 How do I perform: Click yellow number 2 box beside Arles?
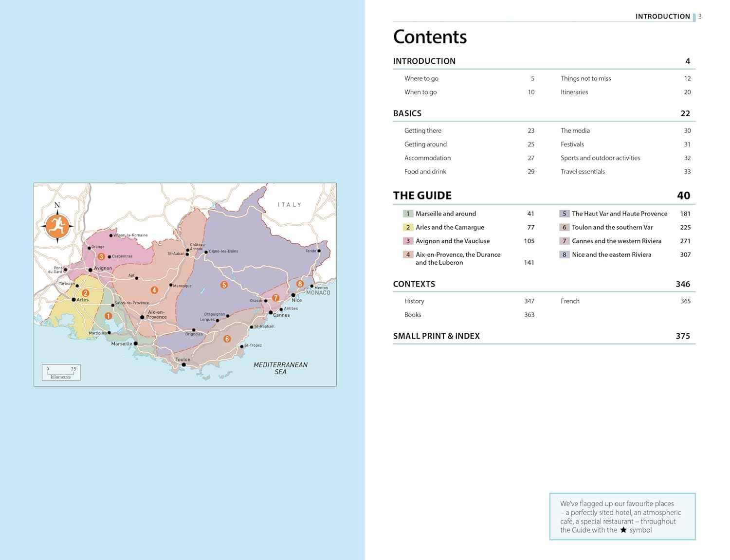(x=408, y=227)
